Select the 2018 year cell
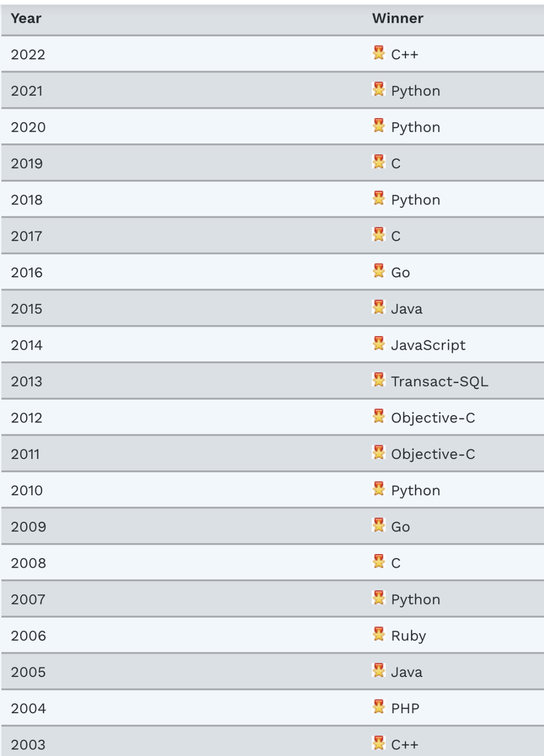 pyautogui.click(x=27, y=200)
